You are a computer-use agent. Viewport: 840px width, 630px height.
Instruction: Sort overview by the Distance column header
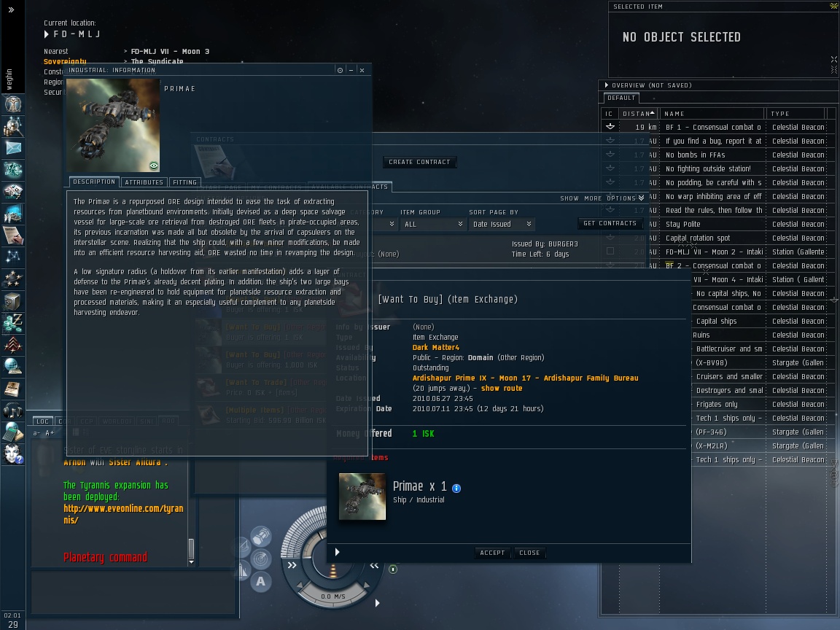coord(639,114)
